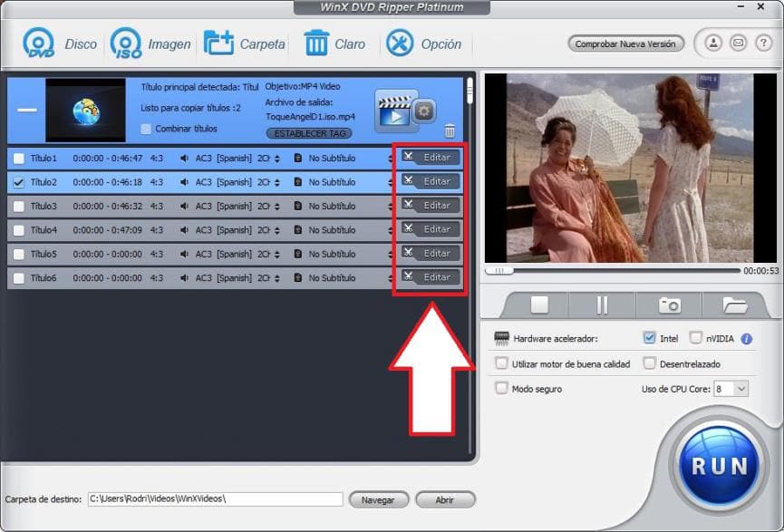Move the video preview progress slider

pos(501,269)
